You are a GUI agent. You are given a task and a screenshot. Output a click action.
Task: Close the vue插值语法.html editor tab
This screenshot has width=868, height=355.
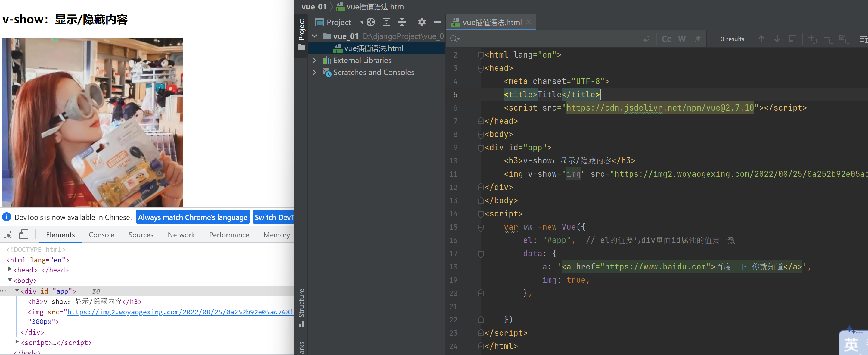528,22
